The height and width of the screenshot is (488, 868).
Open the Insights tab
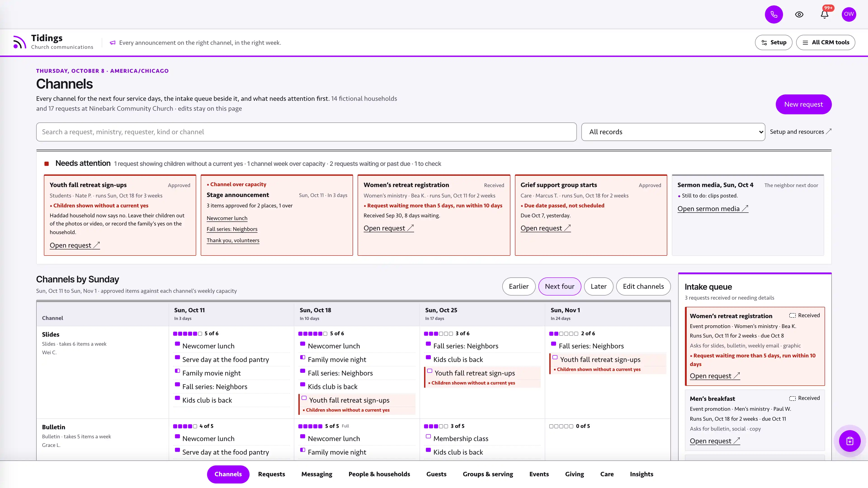click(641, 474)
